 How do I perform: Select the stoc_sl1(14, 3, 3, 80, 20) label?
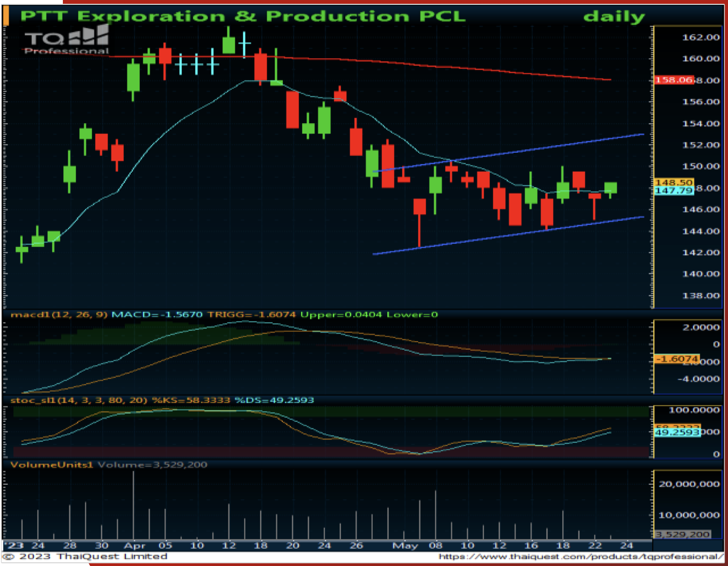pos(79,400)
